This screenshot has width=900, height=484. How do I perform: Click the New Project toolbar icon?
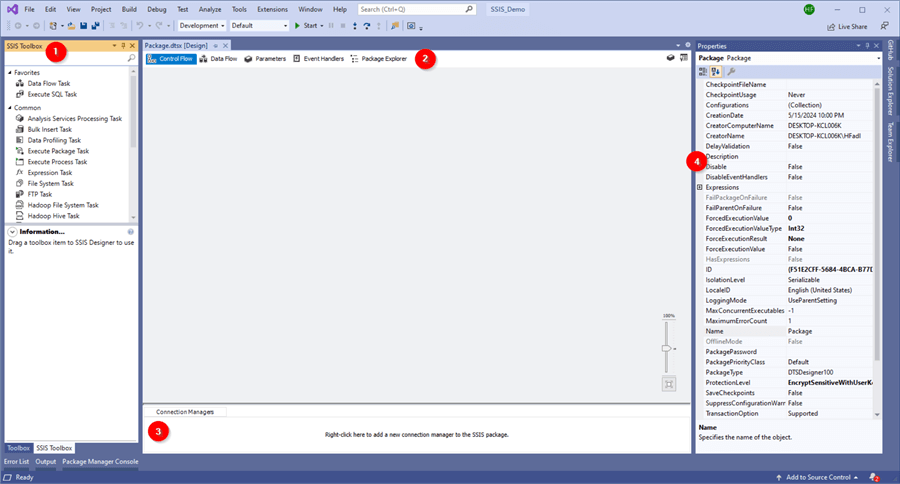53,26
